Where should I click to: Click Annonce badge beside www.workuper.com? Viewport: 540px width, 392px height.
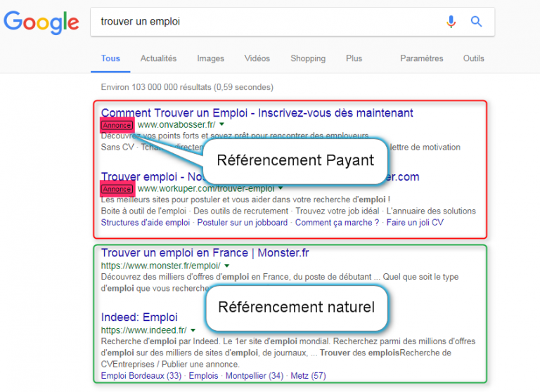(x=117, y=189)
